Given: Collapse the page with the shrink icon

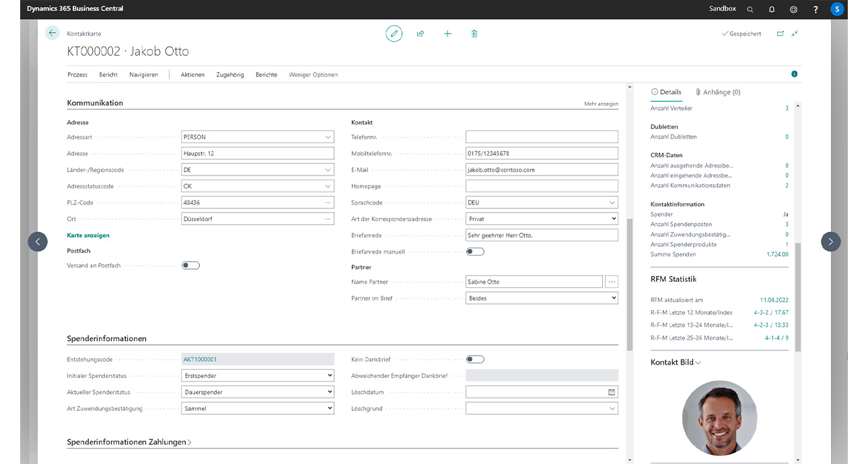Looking at the screenshot, I should (x=795, y=33).
